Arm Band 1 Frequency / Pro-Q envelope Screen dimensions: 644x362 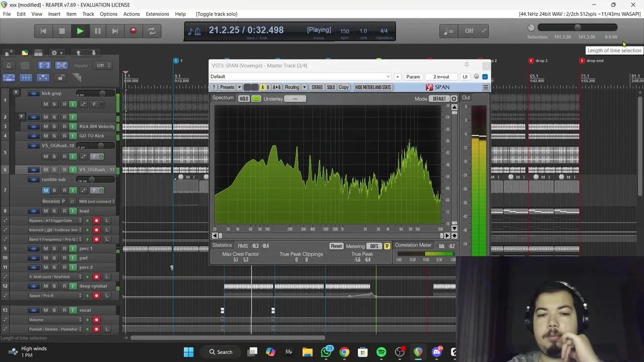point(97,239)
